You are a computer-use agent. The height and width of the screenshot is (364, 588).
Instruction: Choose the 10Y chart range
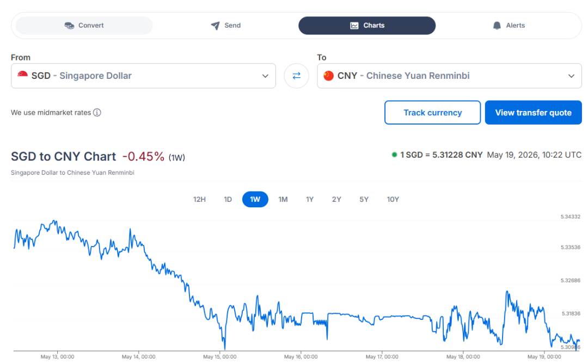click(x=393, y=200)
